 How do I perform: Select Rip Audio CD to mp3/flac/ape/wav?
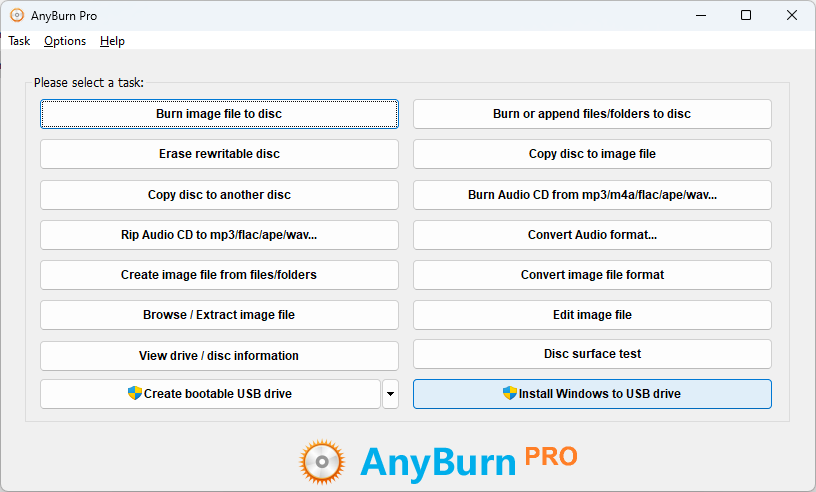click(x=219, y=235)
